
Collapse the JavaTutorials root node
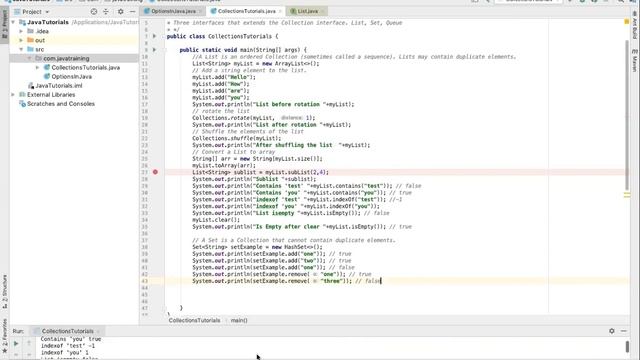pyautogui.click(x=13, y=22)
